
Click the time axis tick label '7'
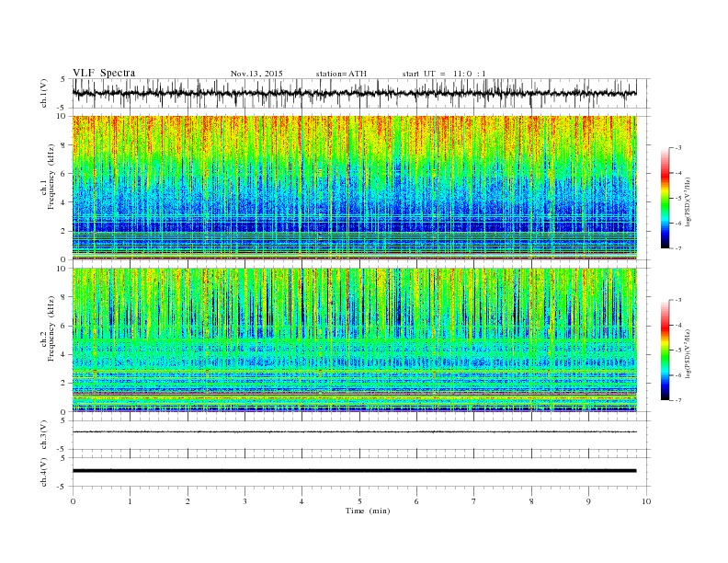[473, 501]
